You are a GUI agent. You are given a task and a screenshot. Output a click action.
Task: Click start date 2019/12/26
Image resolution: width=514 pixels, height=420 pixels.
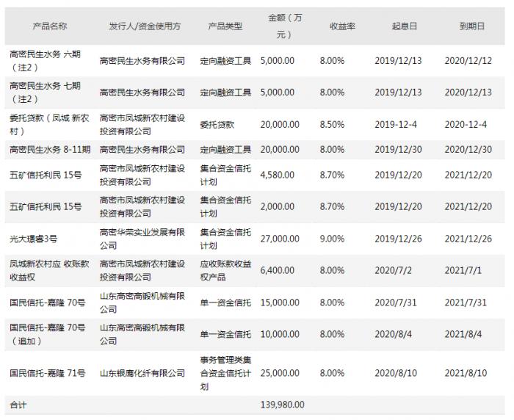tap(398, 239)
